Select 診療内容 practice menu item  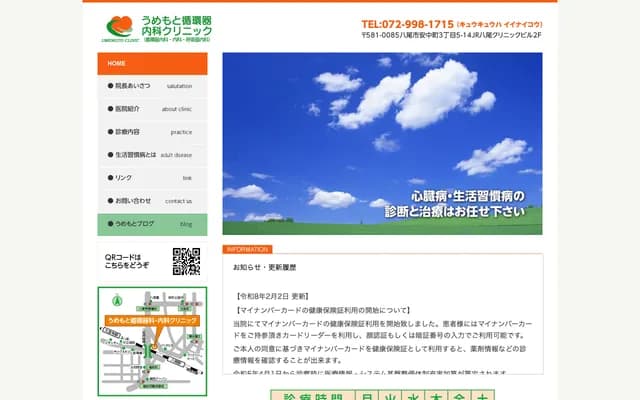coord(152,132)
